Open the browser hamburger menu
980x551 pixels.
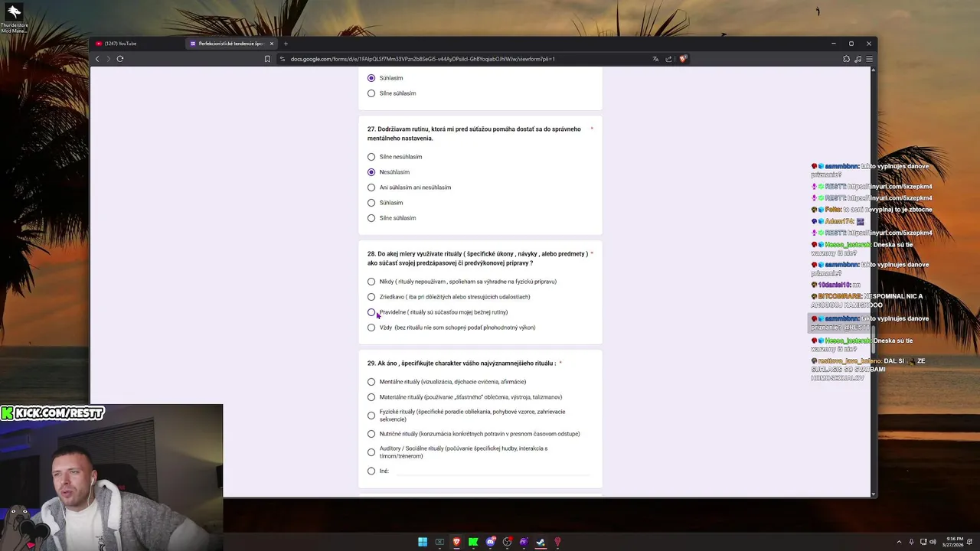869,59
